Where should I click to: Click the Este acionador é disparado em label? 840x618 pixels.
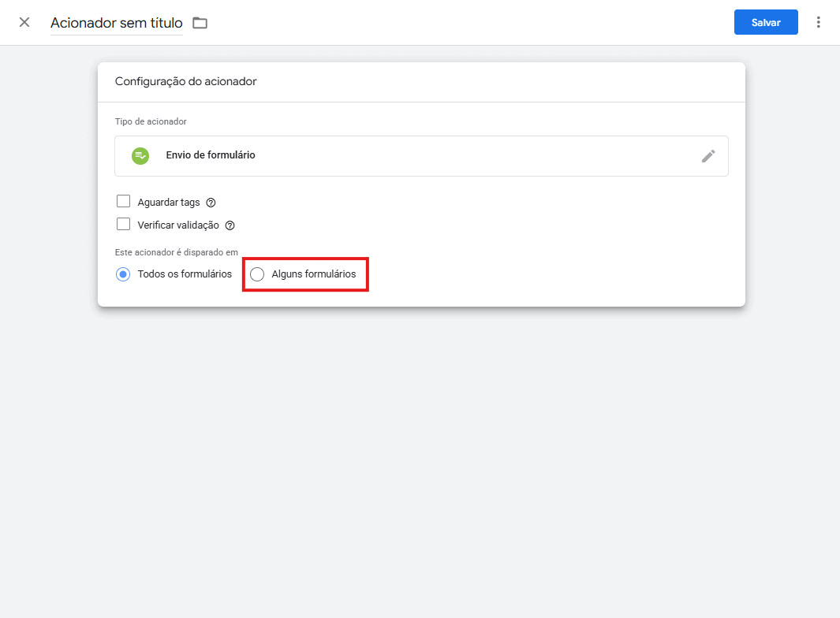tap(177, 252)
